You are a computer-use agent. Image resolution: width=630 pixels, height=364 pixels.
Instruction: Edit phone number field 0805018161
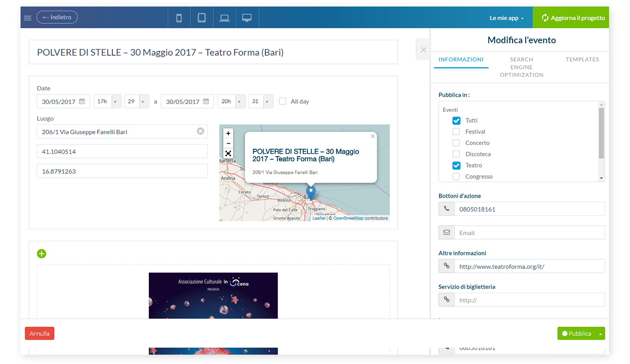click(x=530, y=209)
